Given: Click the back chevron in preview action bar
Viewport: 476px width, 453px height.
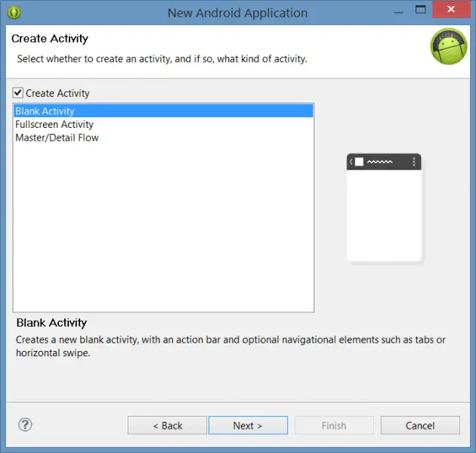Looking at the screenshot, I should point(351,162).
